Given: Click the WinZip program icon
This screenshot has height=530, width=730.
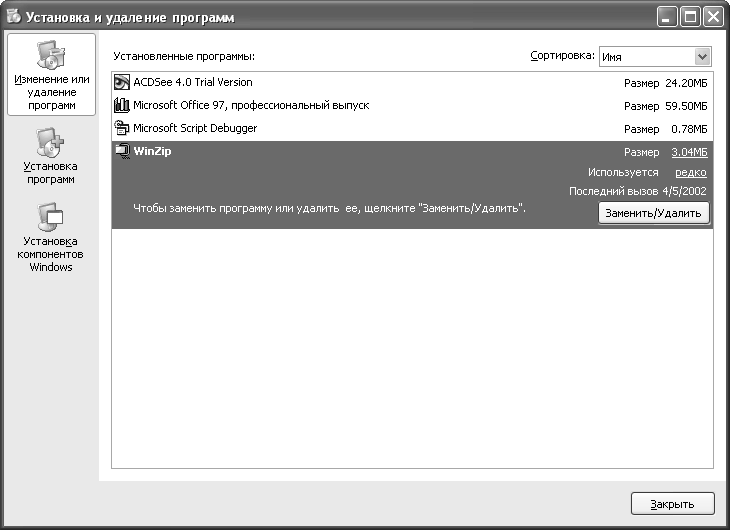Looking at the screenshot, I should pyautogui.click(x=122, y=151).
